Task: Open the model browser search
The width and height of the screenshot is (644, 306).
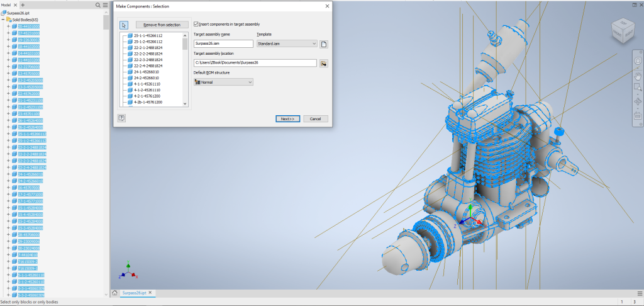Action: [97, 4]
